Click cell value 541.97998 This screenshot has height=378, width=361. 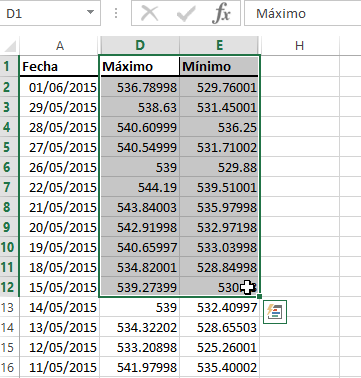click(x=140, y=367)
